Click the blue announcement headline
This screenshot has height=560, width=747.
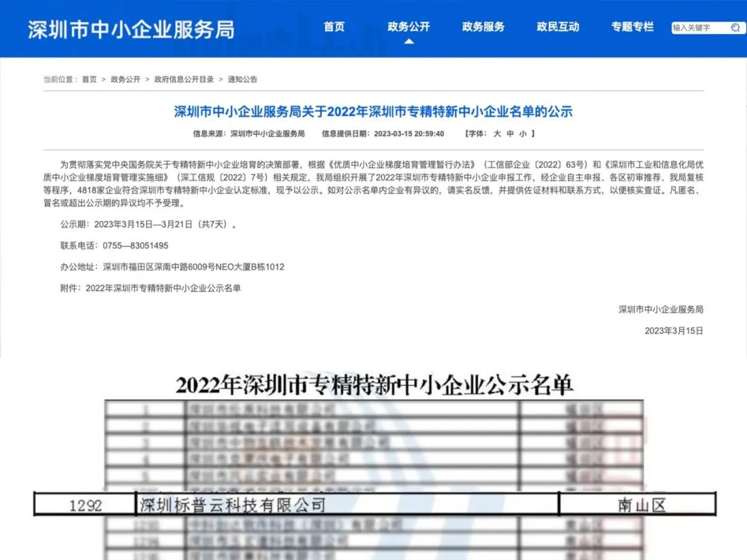tap(373, 111)
